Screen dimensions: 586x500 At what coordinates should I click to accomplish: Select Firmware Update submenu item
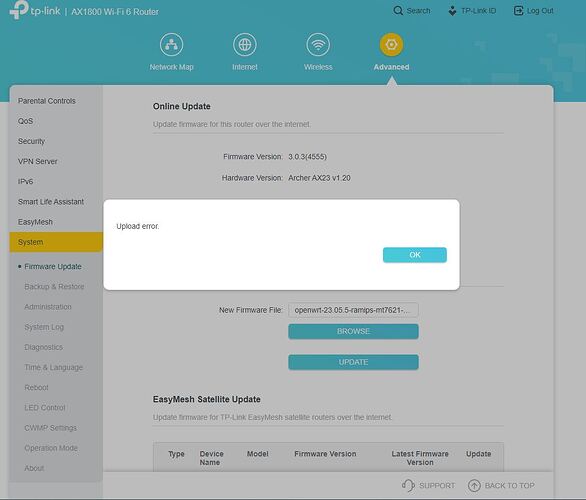point(53,266)
